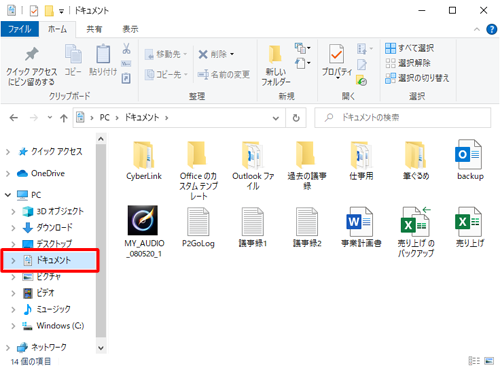Click the Refresh button in address bar
The width and height of the screenshot is (500, 370).
[296, 118]
